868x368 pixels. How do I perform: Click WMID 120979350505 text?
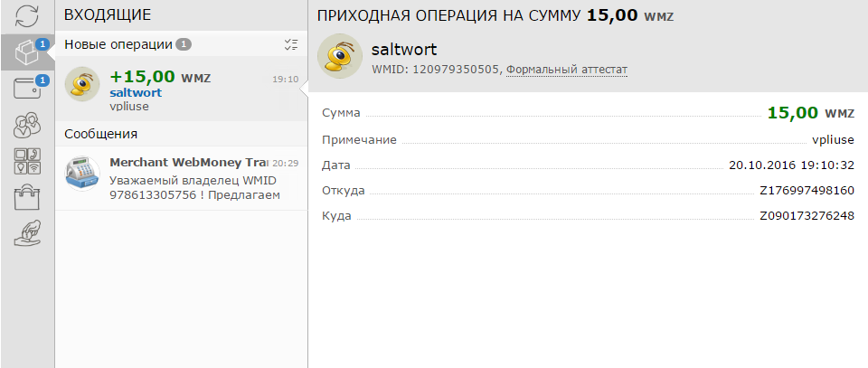(437, 70)
